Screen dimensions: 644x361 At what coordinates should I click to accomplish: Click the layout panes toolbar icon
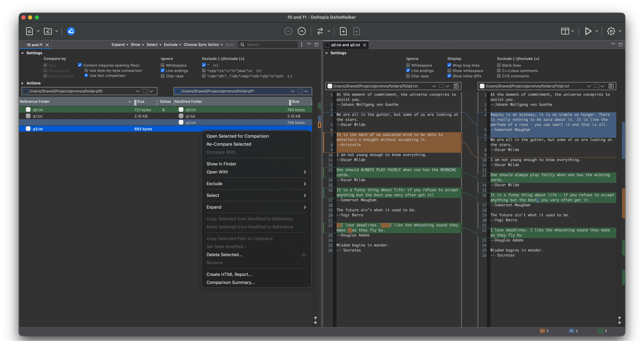pyautogui.click(x=565, y=31)
